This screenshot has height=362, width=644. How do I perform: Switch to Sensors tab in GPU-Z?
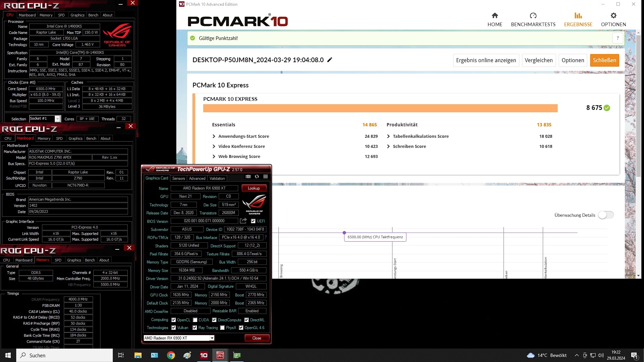click(x=179, y=178)
